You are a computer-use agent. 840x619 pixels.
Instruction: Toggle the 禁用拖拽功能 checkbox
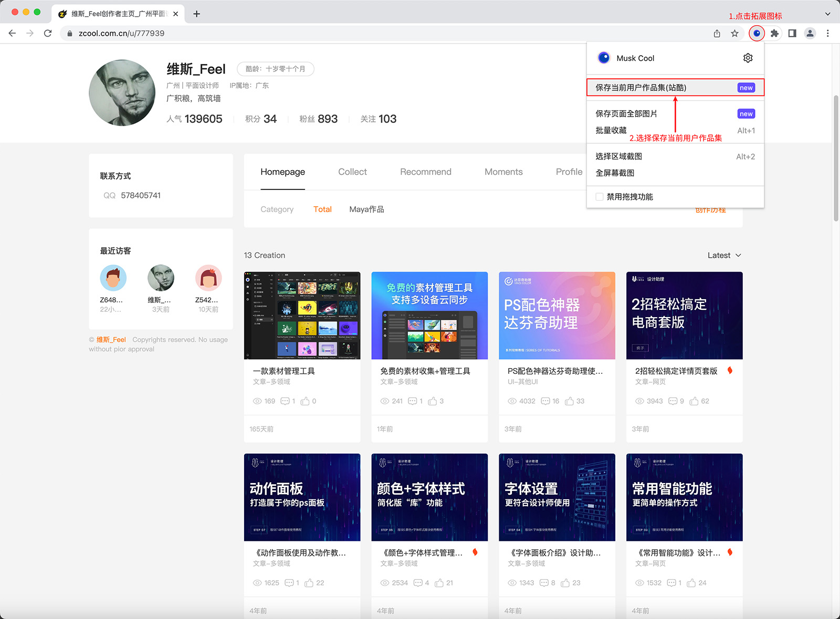point(600,197)
